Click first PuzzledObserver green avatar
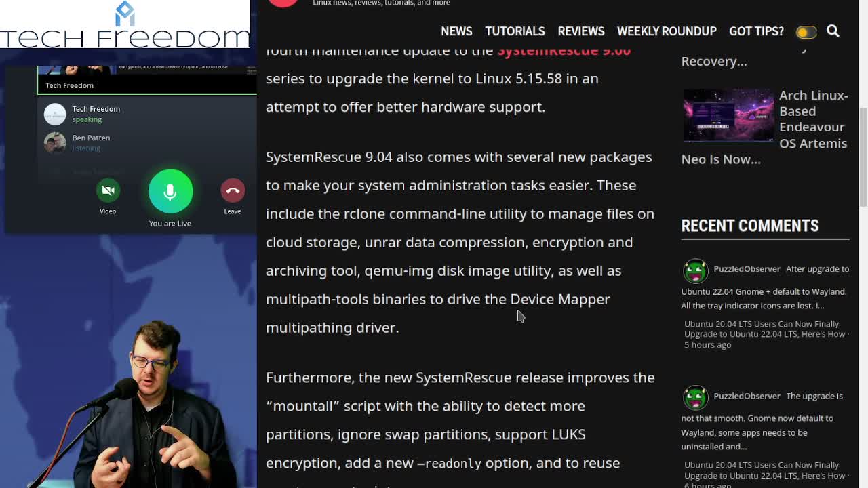Image resolution: width=868 pixels, height=488 pixels. pyautogui.click(x=695, y=270)
